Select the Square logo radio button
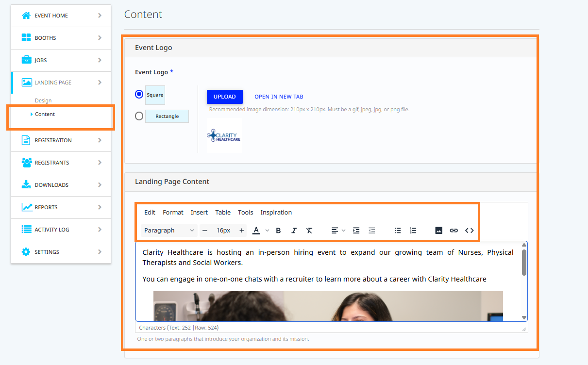The image size is (588, 365). (139, 94)
